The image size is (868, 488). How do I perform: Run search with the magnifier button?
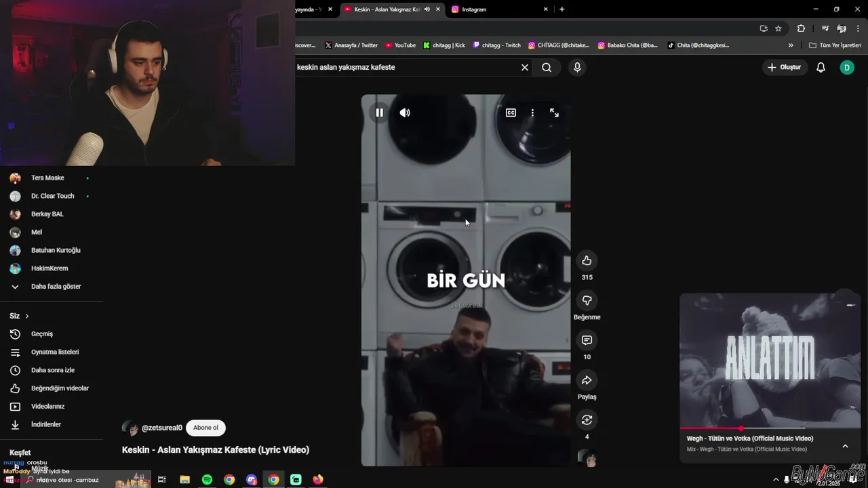tap(547, 67)
